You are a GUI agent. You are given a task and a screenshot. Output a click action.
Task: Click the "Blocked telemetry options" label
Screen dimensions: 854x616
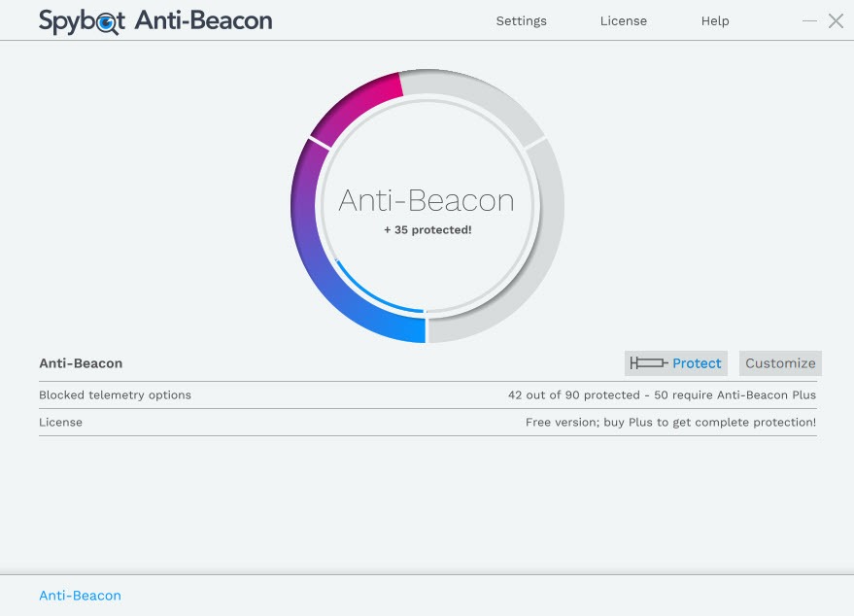[x=115, y=394]
